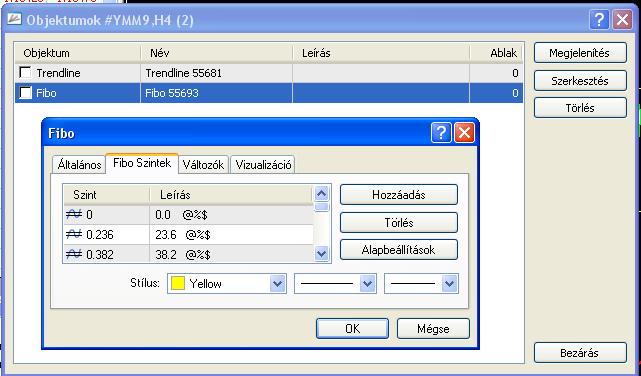This screenshot has width=641, height=376.
Task: Click the levels list scrollbar thumb
Action: (322, 207)
